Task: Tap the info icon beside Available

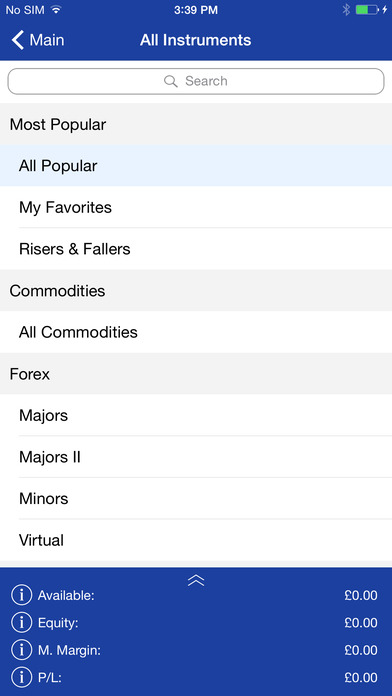Action: pos(21,595)
